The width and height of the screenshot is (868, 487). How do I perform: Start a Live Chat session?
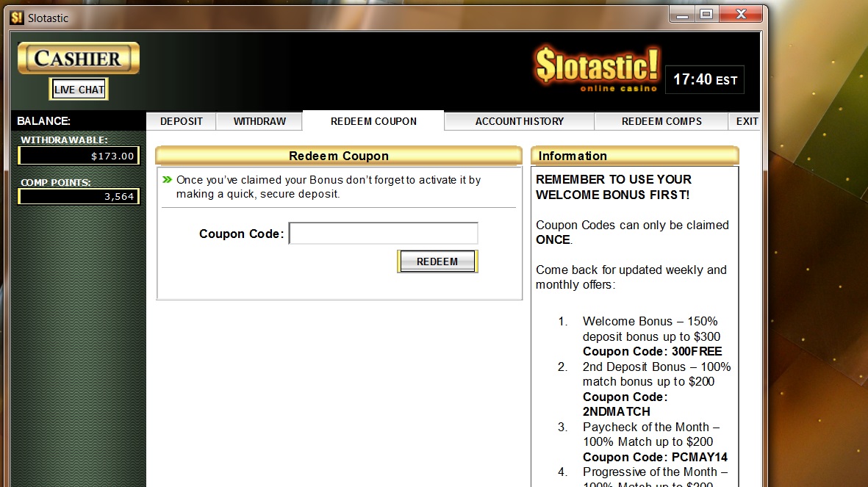click(79, 90)
